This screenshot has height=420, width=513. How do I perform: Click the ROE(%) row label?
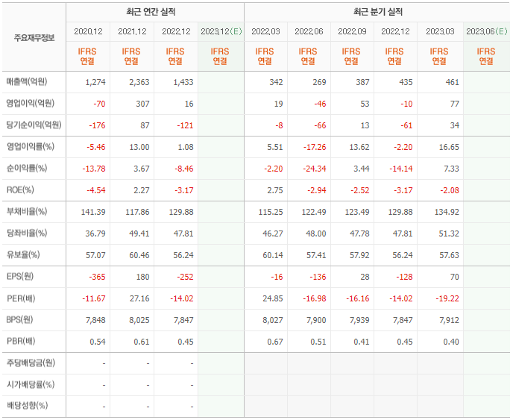click(20, 190)
